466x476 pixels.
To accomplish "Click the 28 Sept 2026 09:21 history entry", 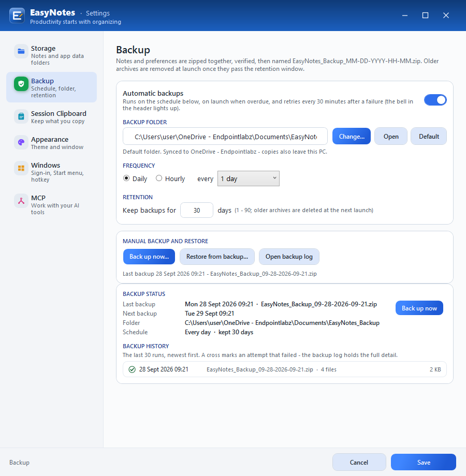I will click(285, 369).
